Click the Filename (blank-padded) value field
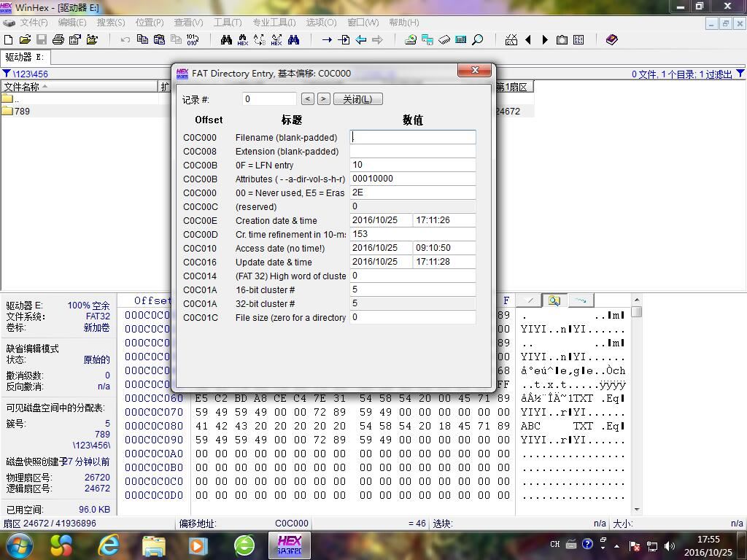The width and height of the screenshot is (747, 560). (x=413, y=137)
